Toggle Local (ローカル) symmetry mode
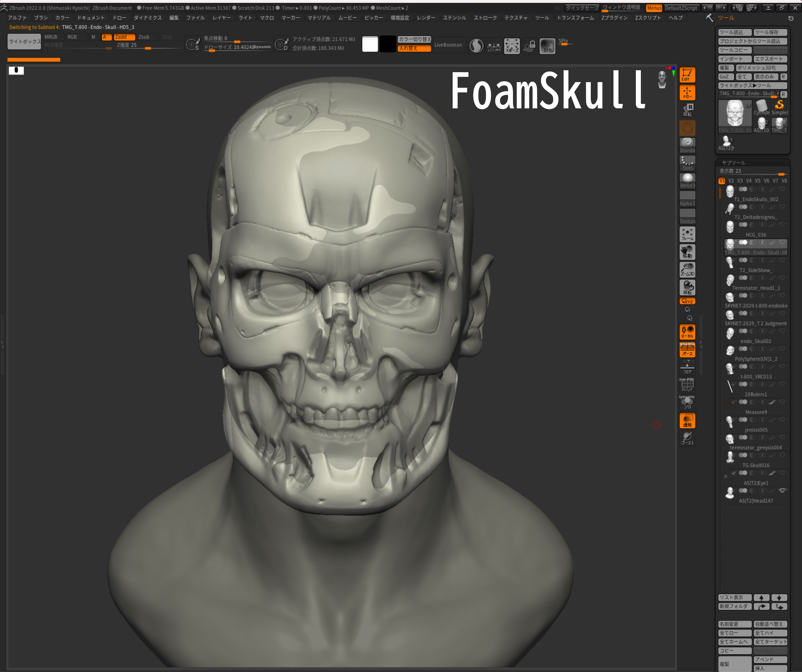Viewport: 802px width, 672px height. point(687,332)
